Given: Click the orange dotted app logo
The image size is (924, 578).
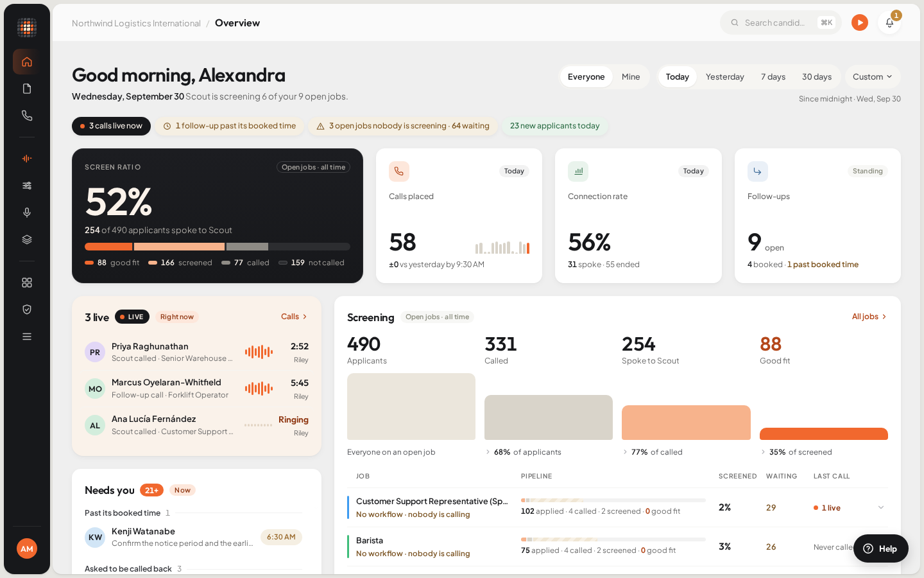Looking at the screenshot, I should [x=27, y=28].
